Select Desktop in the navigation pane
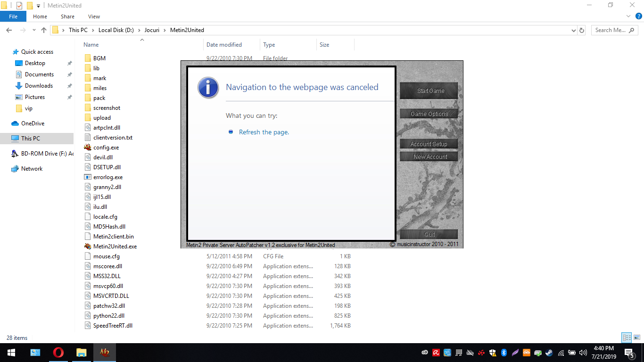The image size is (644, 362). coord(35,63)
